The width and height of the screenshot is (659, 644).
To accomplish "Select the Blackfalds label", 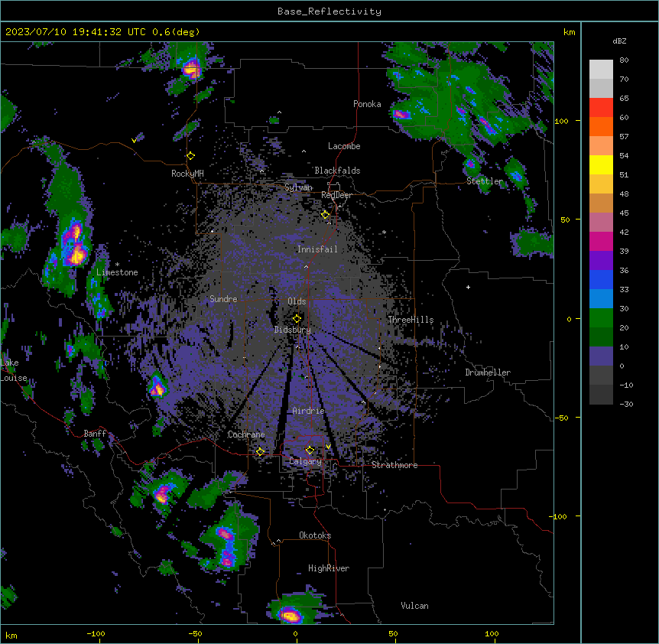I will [x=337, y=171].
